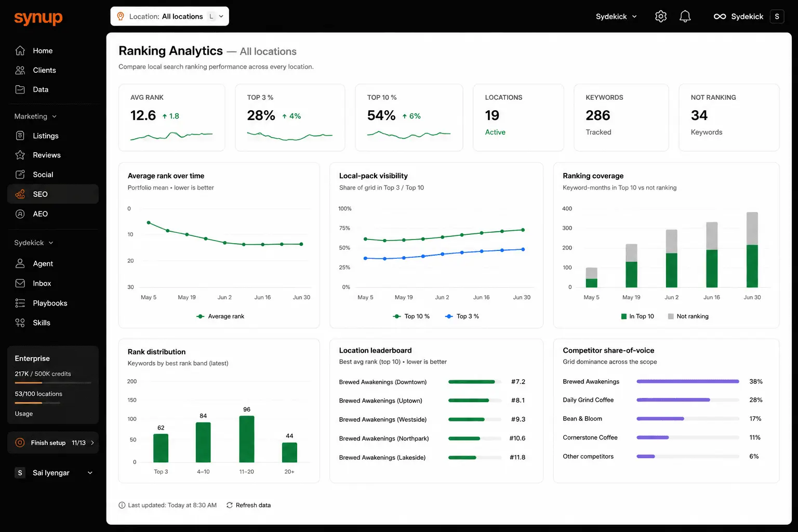Select the SEO menu item

(x=53, y=194)
